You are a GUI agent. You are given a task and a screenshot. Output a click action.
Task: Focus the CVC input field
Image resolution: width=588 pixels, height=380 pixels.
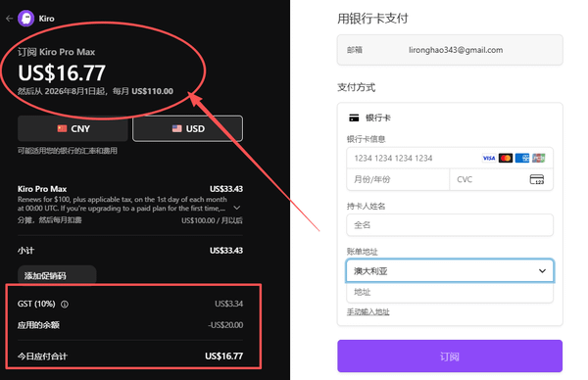tap(501, 179)
